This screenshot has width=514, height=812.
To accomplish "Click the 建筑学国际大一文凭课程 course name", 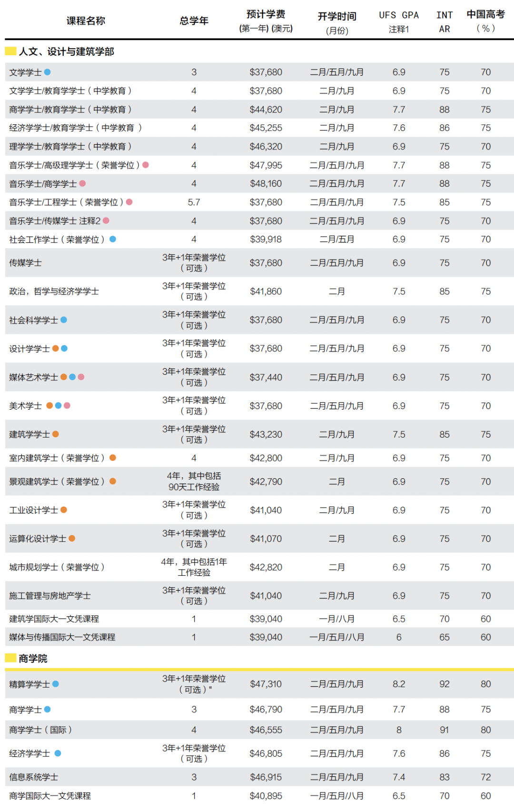I will click(x=54, y=619).
